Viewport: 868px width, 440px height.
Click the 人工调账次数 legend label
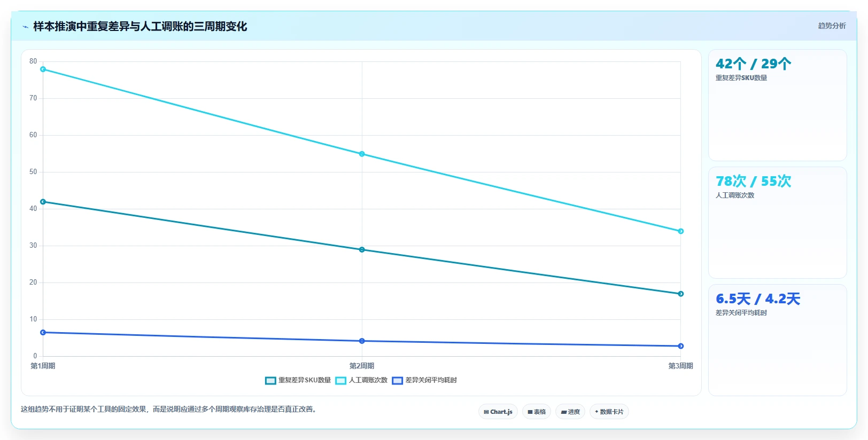[x=368, y=380]
